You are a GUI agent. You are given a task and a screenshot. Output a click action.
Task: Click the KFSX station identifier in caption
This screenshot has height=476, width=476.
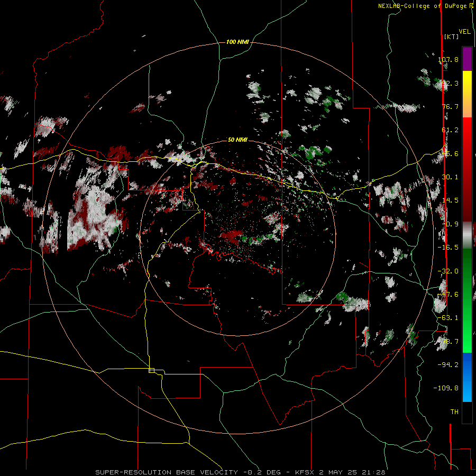(x=306, y=472)
